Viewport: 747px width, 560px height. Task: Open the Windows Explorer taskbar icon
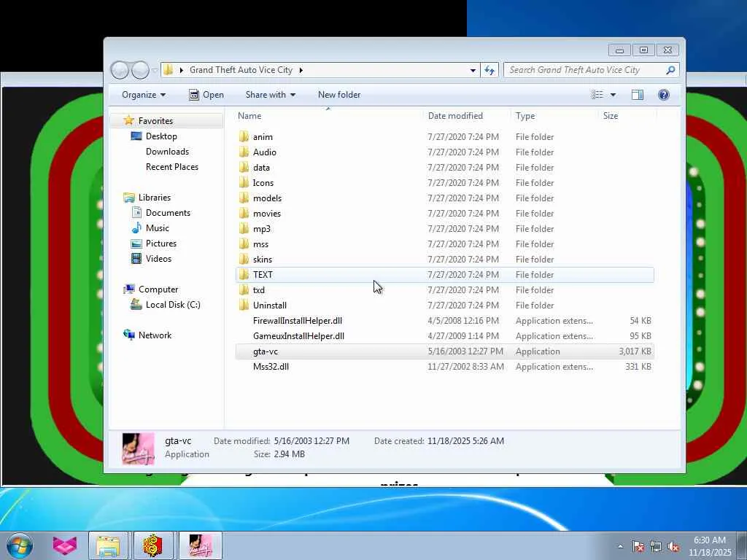point(108,546)
